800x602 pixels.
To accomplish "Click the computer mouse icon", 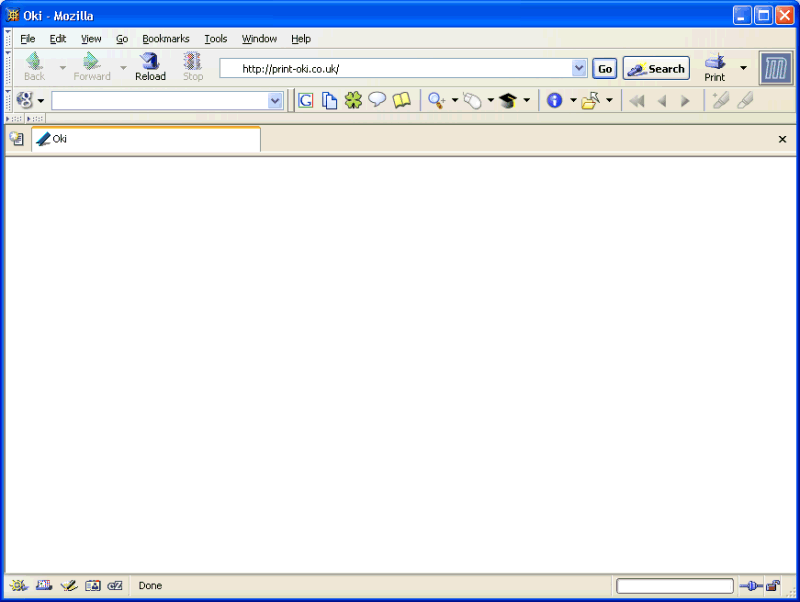I will click(x=472, y=101).
